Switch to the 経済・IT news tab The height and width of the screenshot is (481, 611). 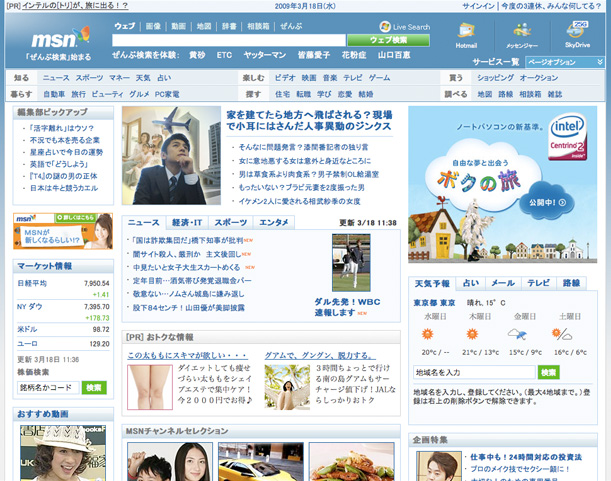187,223
